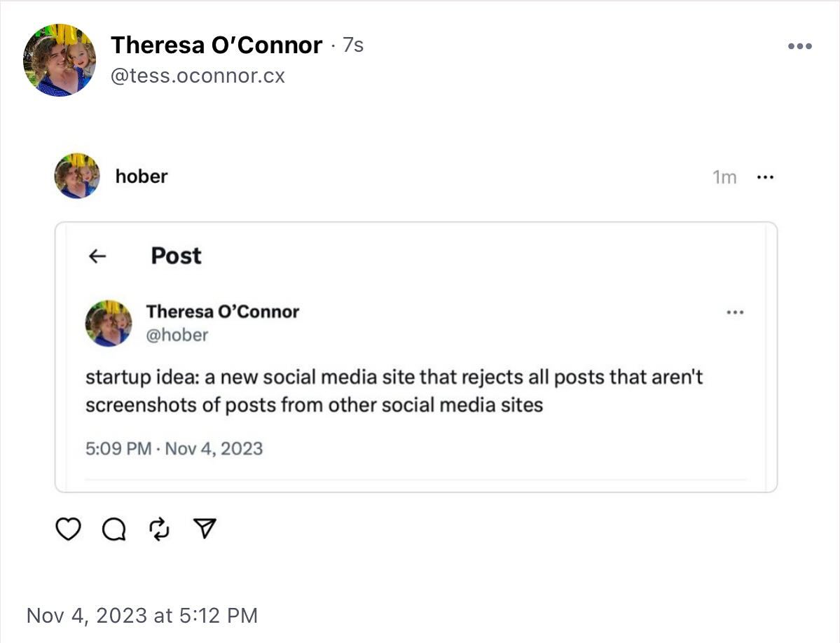Click the Nov 4, 2023 at 5:12 PM date

[142, 616]
